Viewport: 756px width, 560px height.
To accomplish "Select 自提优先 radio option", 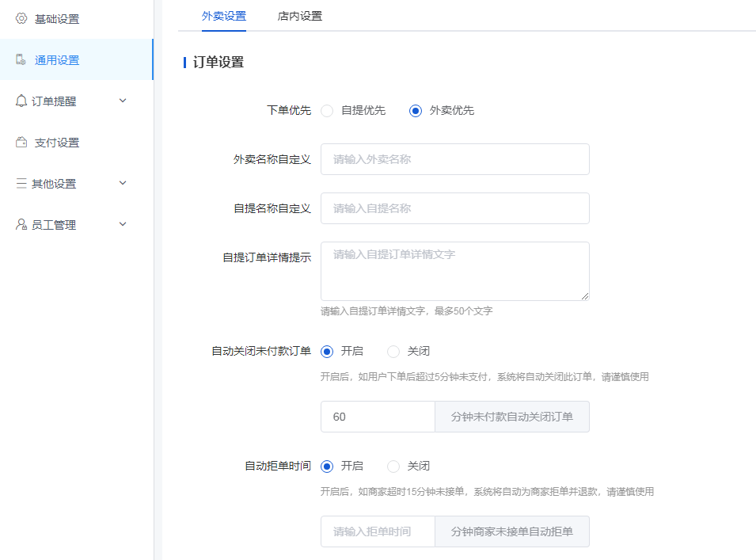I will [x=327, y=111].
